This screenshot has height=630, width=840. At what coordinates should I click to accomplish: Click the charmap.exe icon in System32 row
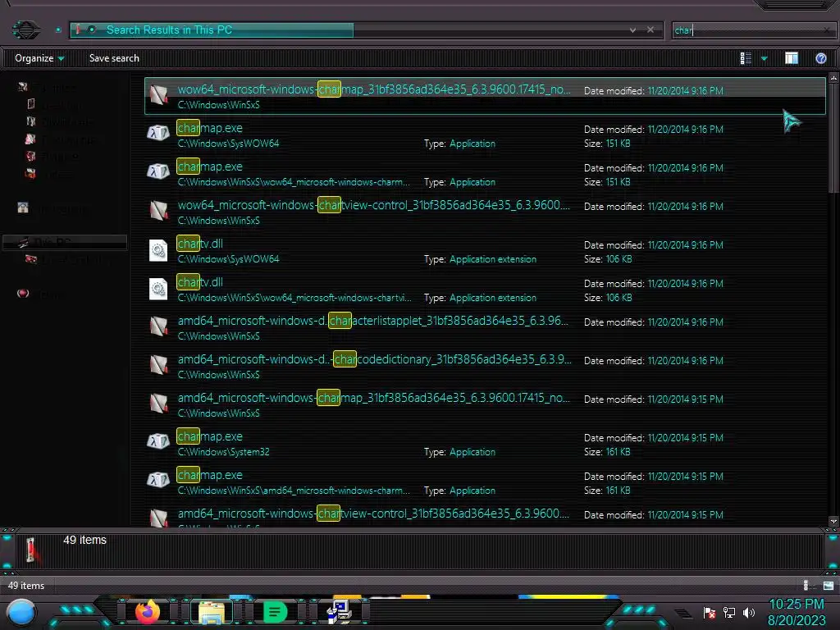pyautogui.click(x=158, y=441)
